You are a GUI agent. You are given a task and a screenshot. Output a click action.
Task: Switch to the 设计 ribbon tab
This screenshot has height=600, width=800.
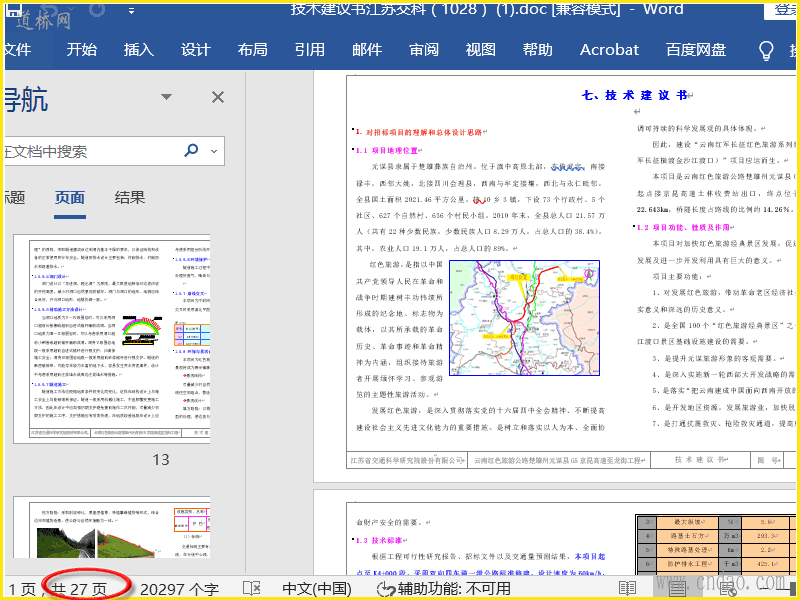pyautogui.click(x=195, y=49)
